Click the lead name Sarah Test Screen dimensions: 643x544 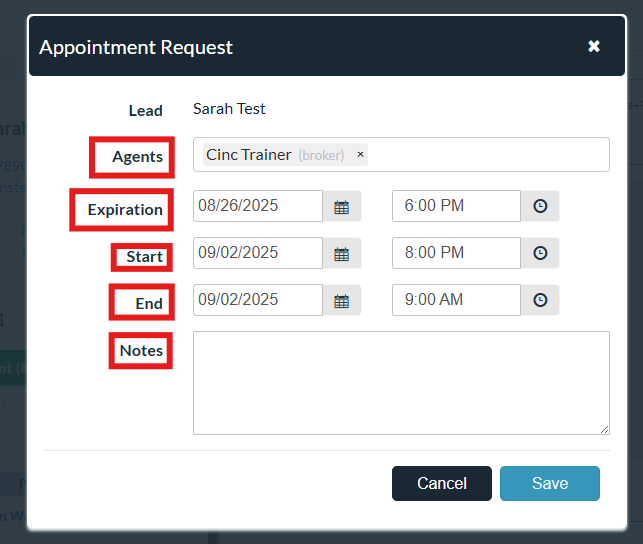click(229, 109)
